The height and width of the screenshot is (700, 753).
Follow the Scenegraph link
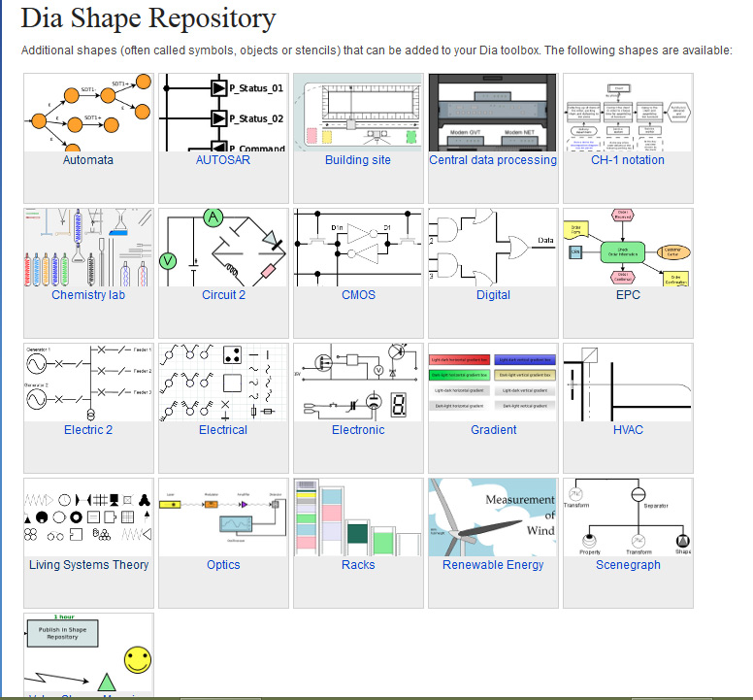(x=628, y=565)
